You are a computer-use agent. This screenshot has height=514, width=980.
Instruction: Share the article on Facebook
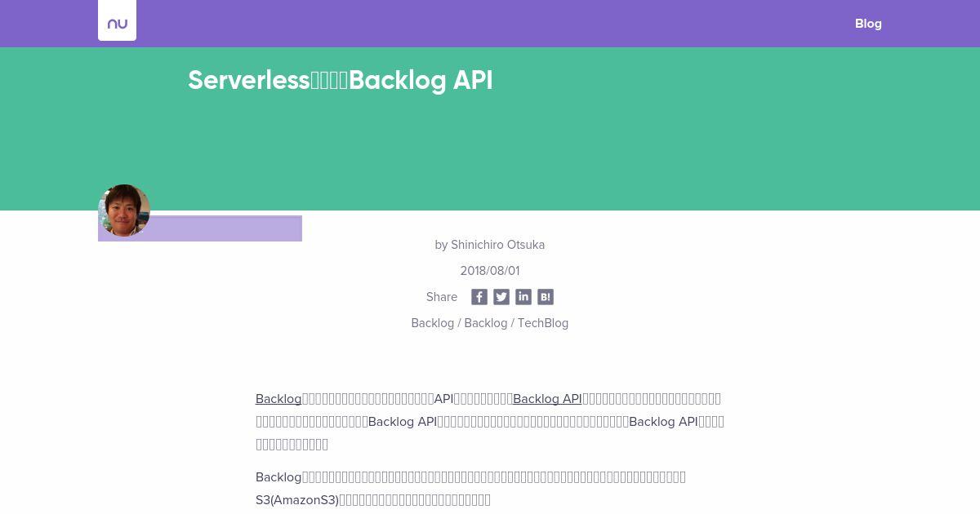pyautogui.click(x=479, y=297)
